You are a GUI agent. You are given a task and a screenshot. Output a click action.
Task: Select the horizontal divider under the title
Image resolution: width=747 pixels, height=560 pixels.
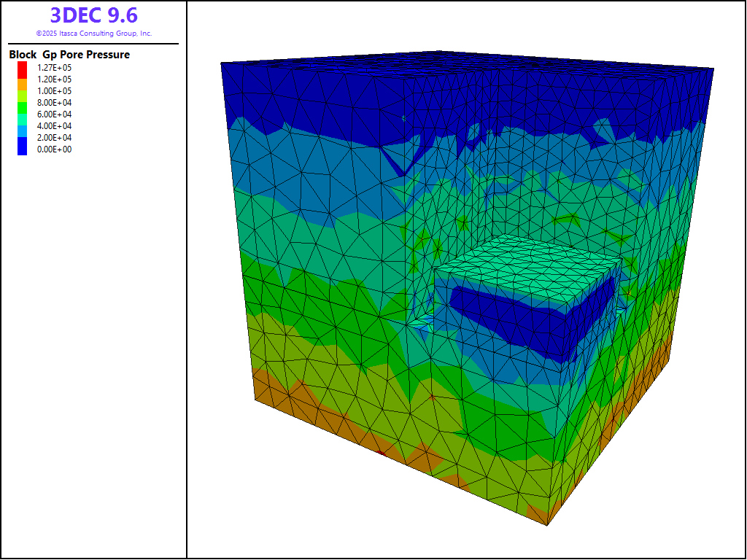[x=93, y=44]
